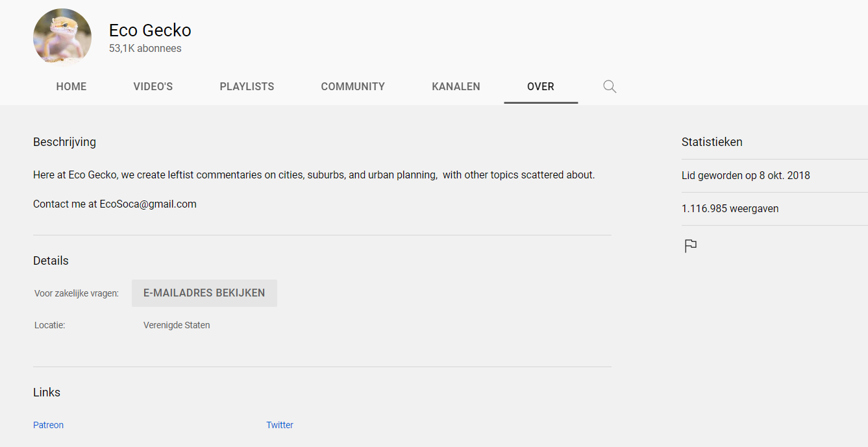Click the Locatie label
The width and height of the screenshot is (868, 447).
pyautogui.click(x=49, y=325)
